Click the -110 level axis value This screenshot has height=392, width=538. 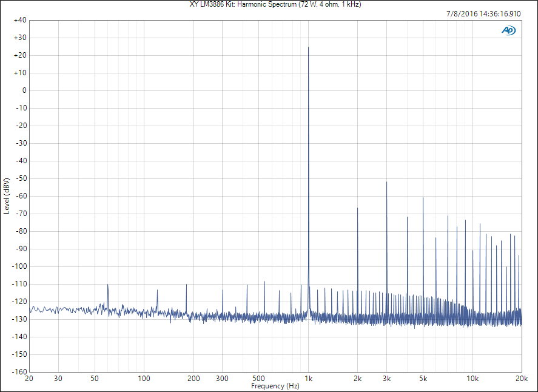[19, 284]
